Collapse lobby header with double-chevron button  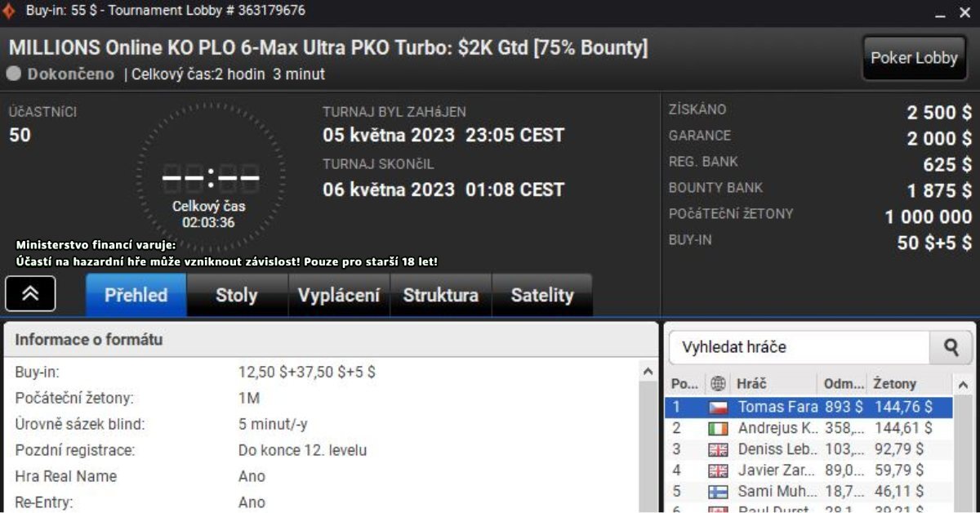coord(30,294)
